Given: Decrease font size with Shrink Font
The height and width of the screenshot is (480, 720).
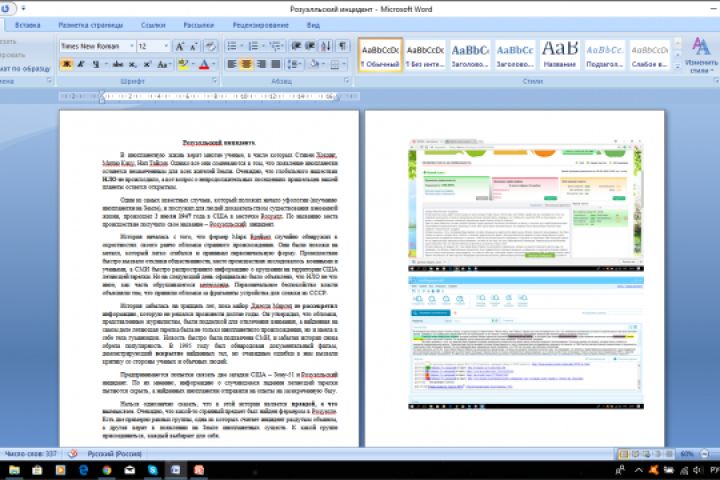Looking at the screenshot, I should [x=194, y=46].
